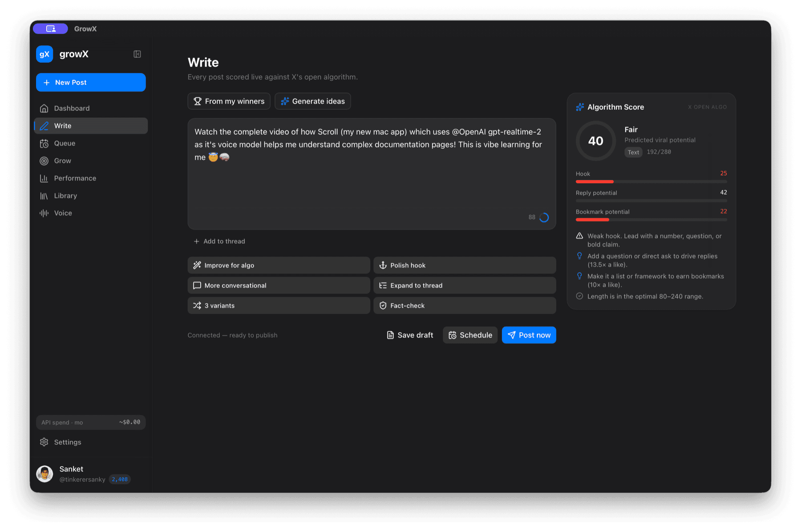Collapse the sidebar with the panel icon
801x532 pixels.
pyautogui.click(x=137, y=54)
